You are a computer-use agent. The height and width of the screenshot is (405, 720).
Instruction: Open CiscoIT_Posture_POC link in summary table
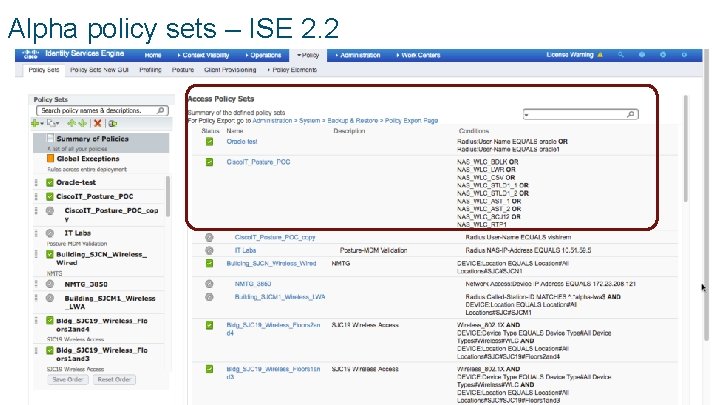pos(258,162)
